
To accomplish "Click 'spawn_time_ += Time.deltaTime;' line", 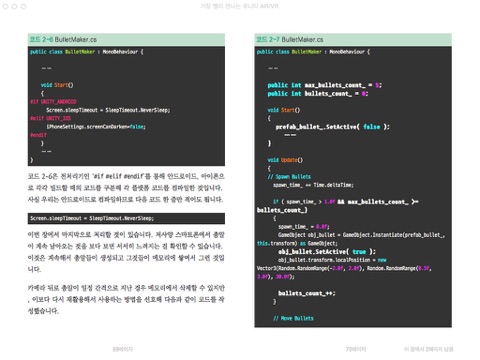I will pos(313,185).
